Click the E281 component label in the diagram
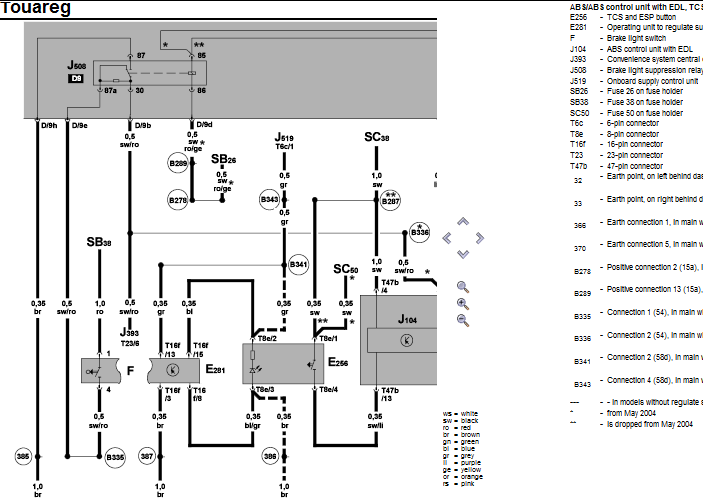This screenshot has height=499, width=703. (x=215, y=369)
